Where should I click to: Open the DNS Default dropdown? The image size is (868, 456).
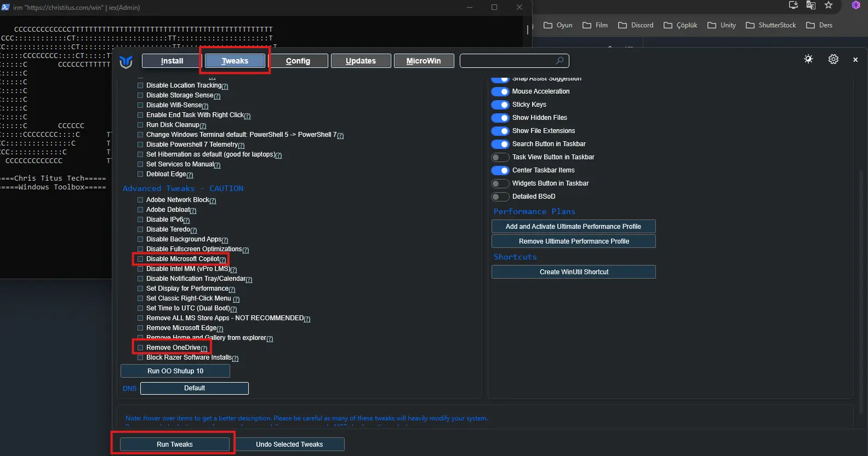[195, 388]
